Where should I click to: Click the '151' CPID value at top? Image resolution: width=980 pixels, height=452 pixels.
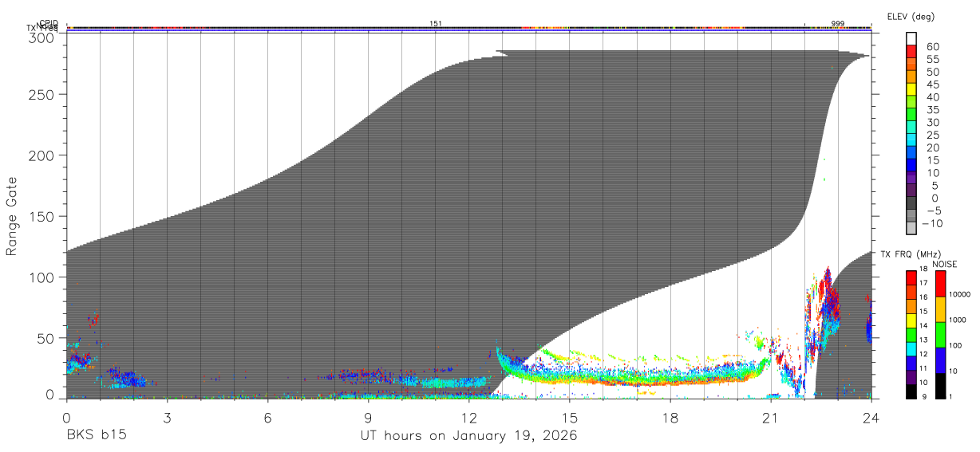[x=436, y=24]
